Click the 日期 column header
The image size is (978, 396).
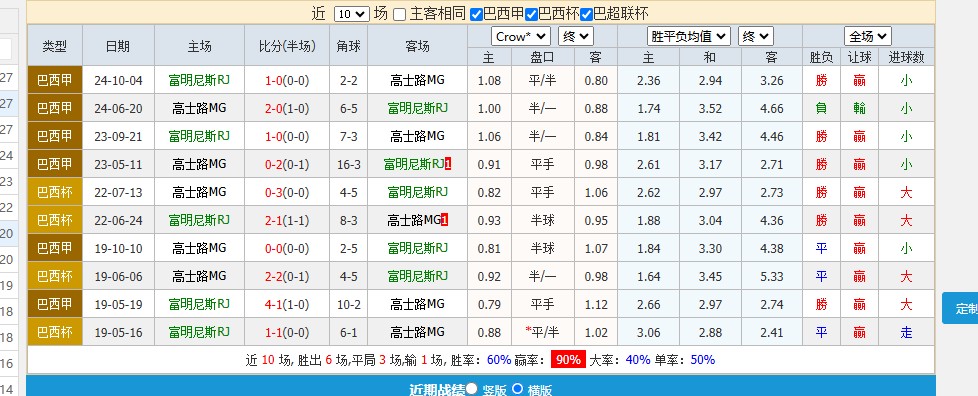click(x=118, y=46)
